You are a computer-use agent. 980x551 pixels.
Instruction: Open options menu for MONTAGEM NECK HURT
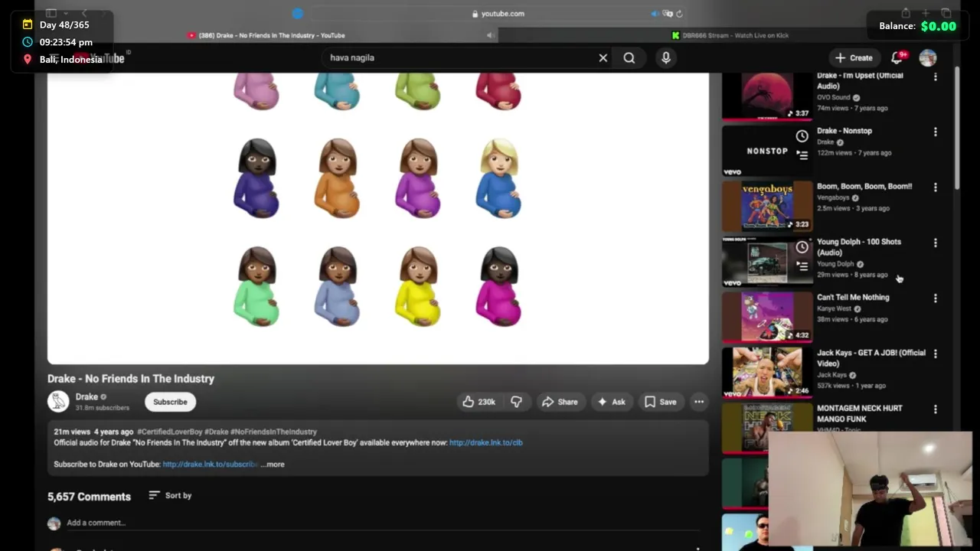pos(935,409)
